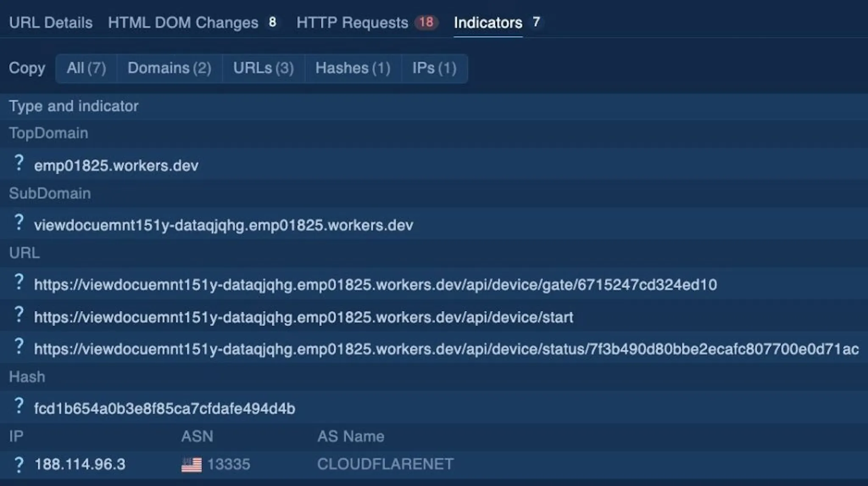
Task: Click the URL ending in gate/6715247cd324ed10
Action: tap(376, 285)
